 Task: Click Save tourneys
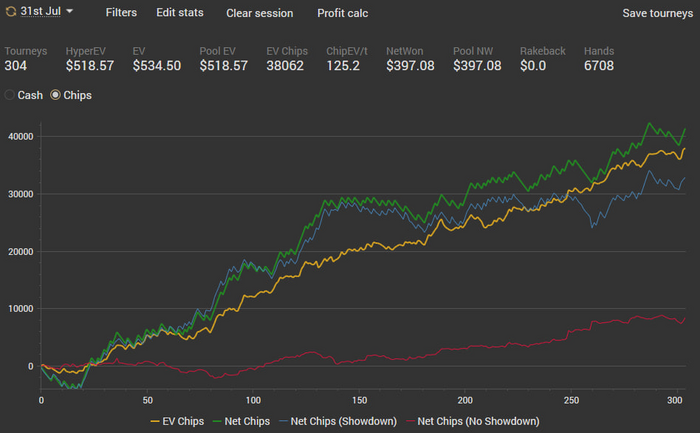[657, 13]
